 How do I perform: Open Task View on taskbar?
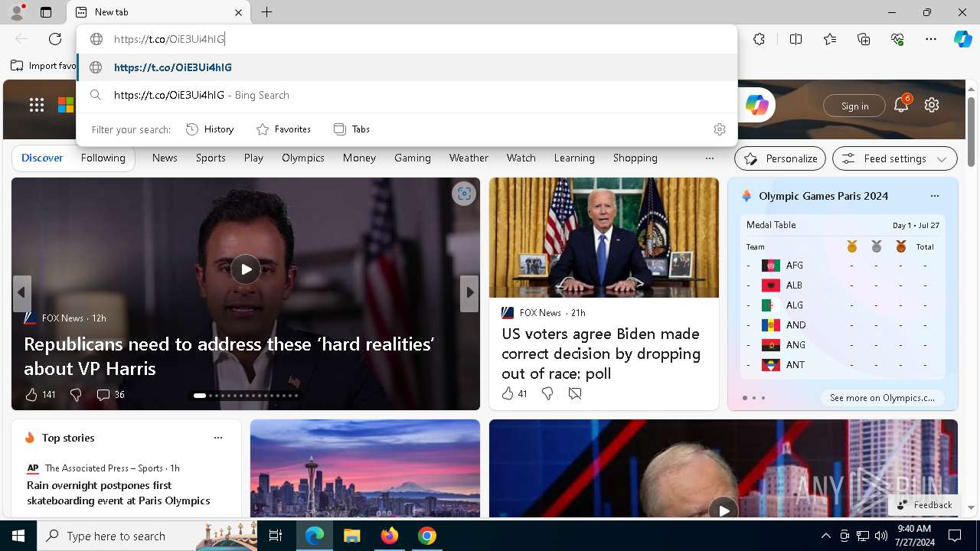coord(276,536)
